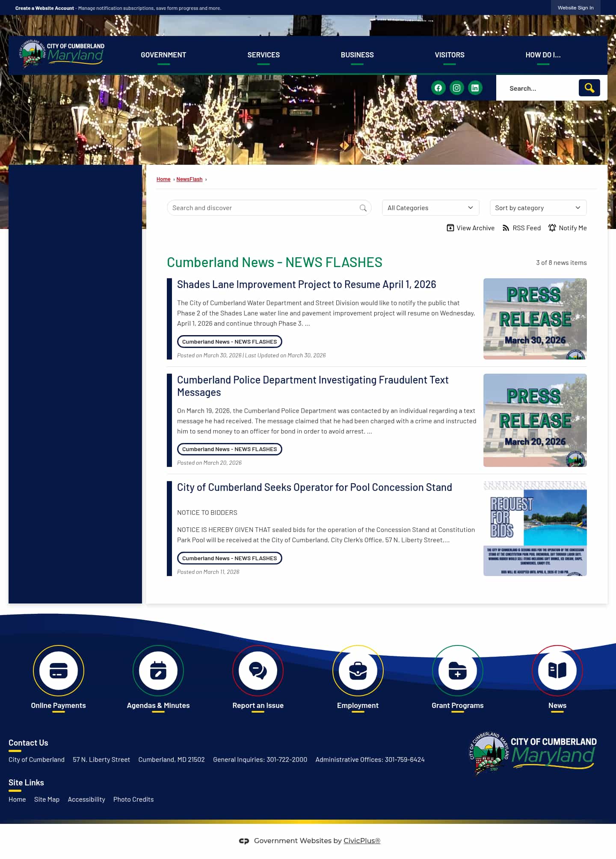Click the footer News label link
Screen dimensions: 616x859
point(557,705)
